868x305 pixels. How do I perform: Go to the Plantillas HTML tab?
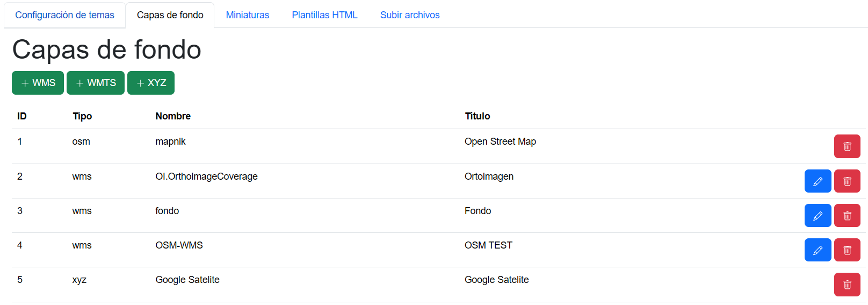pyautogui.click(x=324, y=15)
